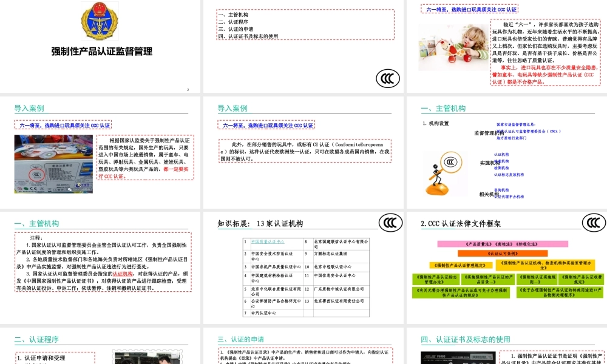Click the CCC mark beside 知识拓展 heading
Viewport: 607px width, 364px height.
pos(390,223)
